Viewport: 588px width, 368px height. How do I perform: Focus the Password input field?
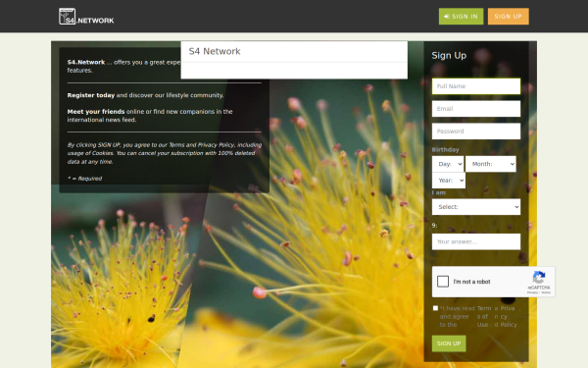tap(476, 131)
